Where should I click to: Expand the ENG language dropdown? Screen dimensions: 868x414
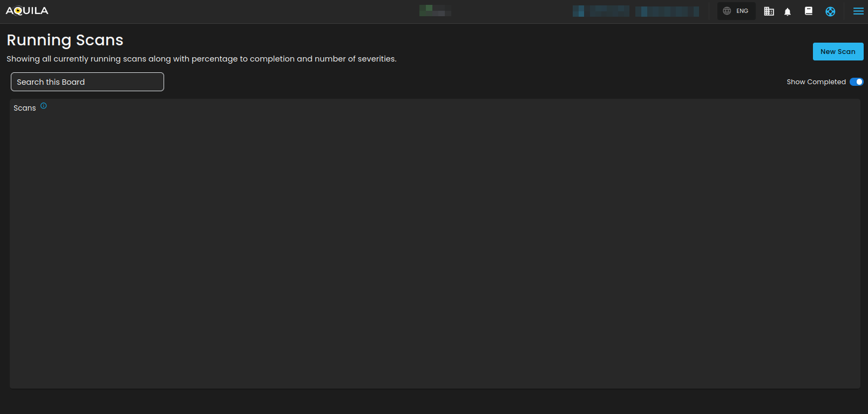click(x=742, y=11)
